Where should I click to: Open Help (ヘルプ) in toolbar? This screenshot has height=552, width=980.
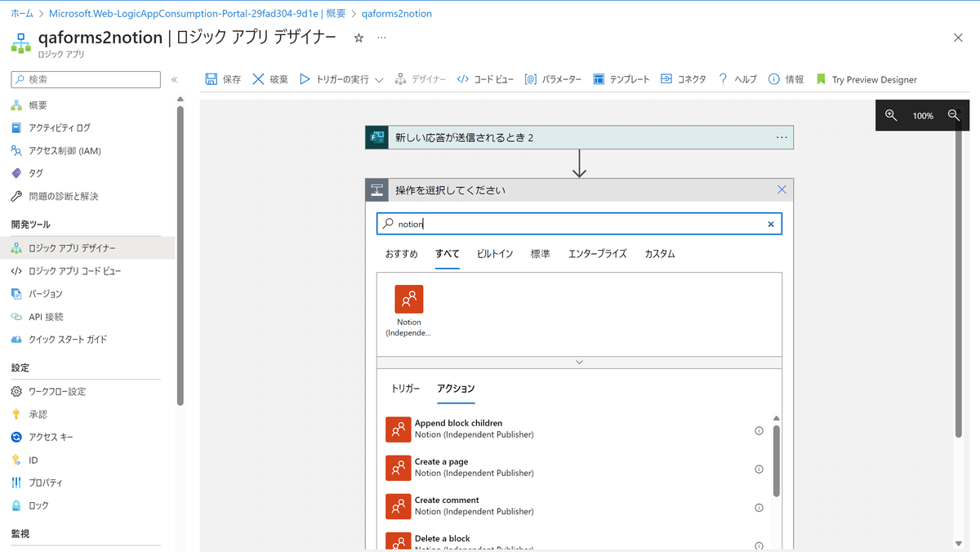(x=737, y=79)
